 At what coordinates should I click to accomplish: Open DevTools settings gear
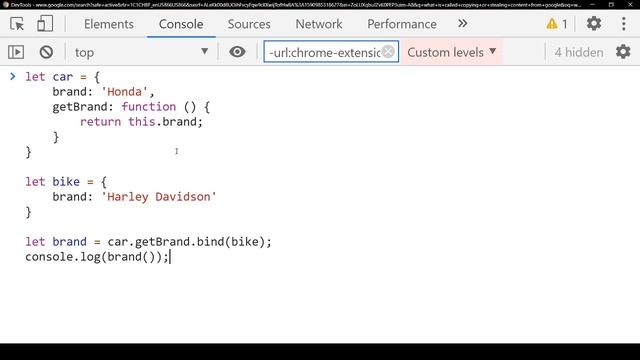pos(594,24)
